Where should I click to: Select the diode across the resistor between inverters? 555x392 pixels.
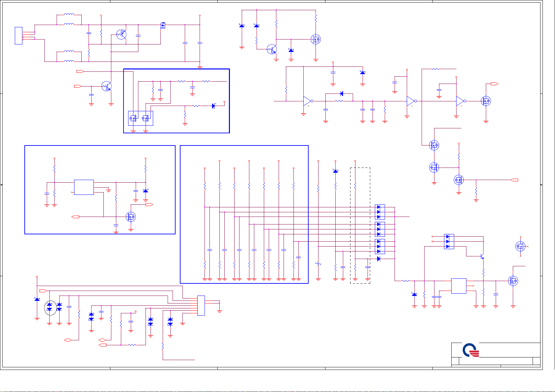tap(341, 94)
